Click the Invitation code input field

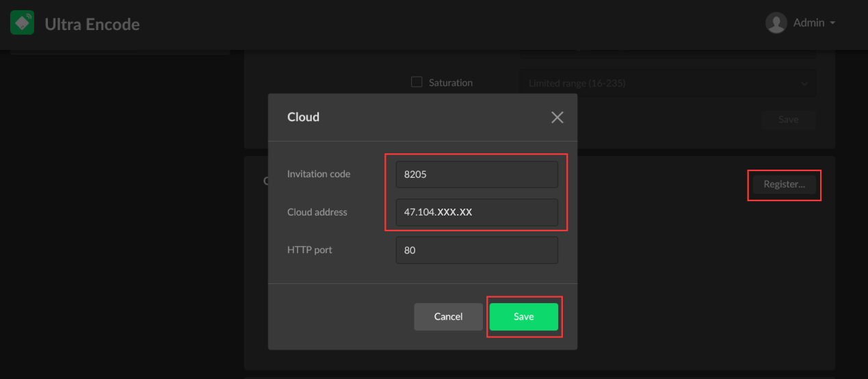point(477,174)
